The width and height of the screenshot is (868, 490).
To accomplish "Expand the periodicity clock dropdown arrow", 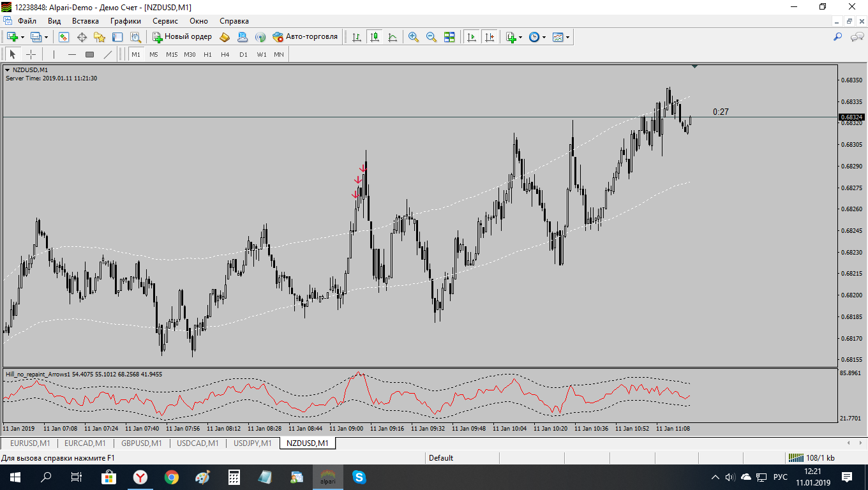I will click(544, 37).
